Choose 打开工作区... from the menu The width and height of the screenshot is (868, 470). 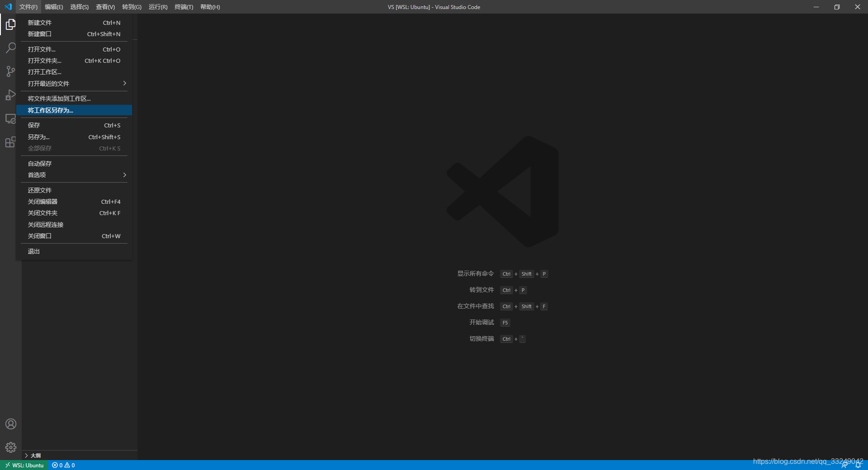point(74,72)
